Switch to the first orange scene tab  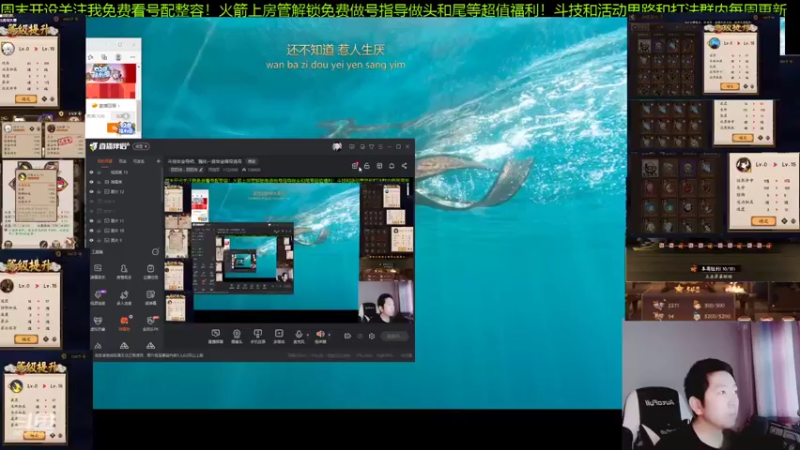point(104,161)
